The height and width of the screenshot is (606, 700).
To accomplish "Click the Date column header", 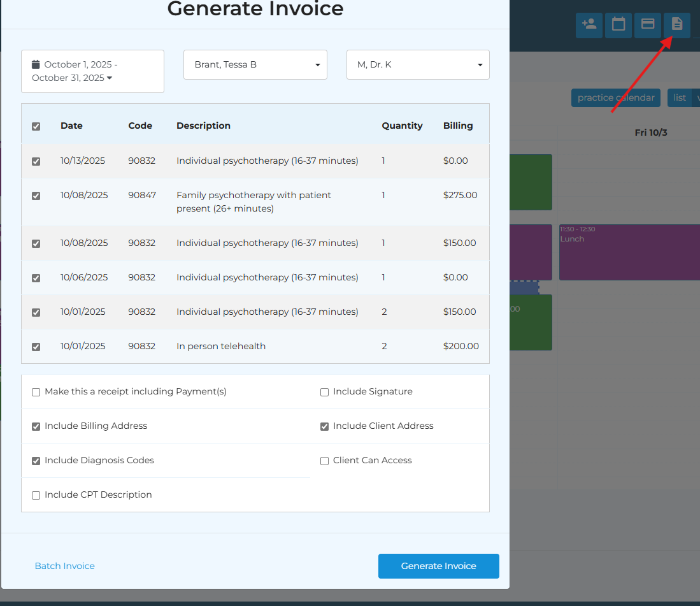I will tap(71, 126).
